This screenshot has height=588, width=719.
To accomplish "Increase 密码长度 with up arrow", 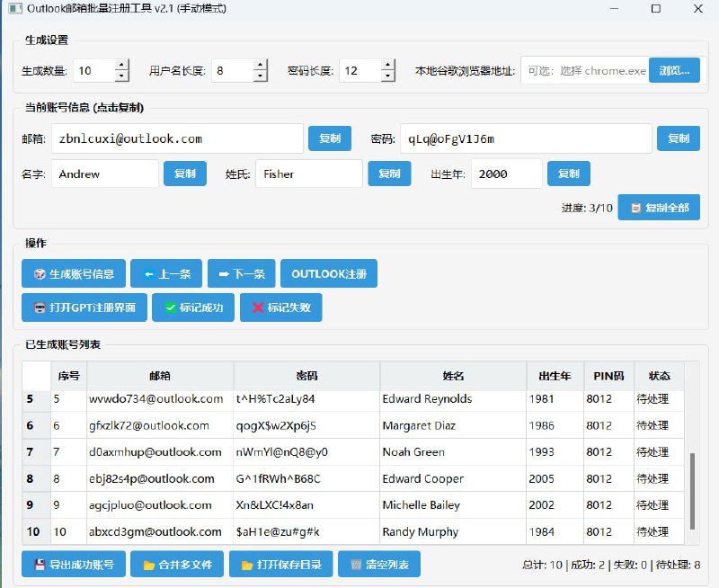I will click(387, 65).
